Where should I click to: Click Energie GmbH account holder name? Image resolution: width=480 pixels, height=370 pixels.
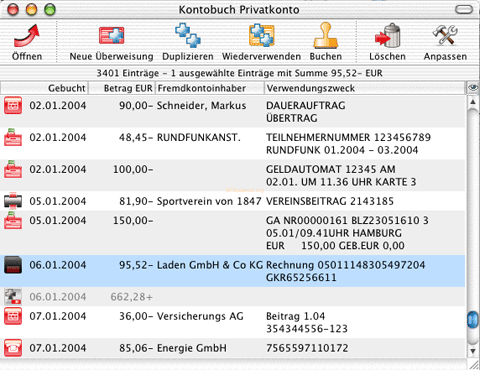tap(192, 348)
